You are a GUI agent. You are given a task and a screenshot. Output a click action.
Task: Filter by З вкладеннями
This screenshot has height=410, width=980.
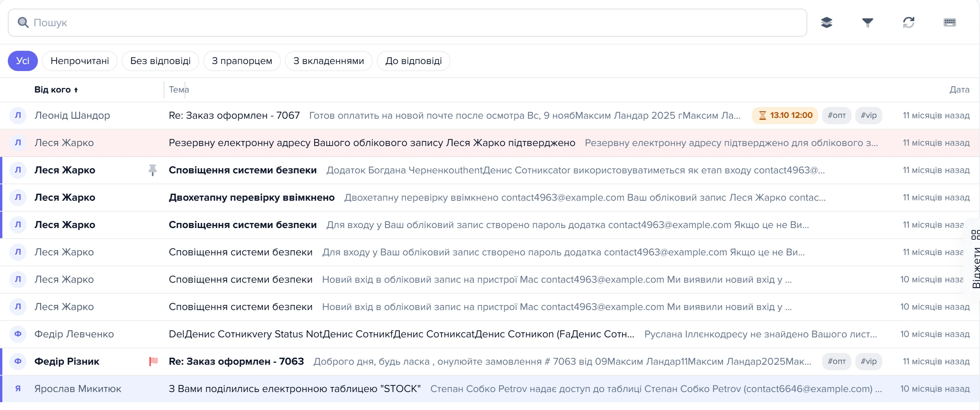click(x=329, y=61)
